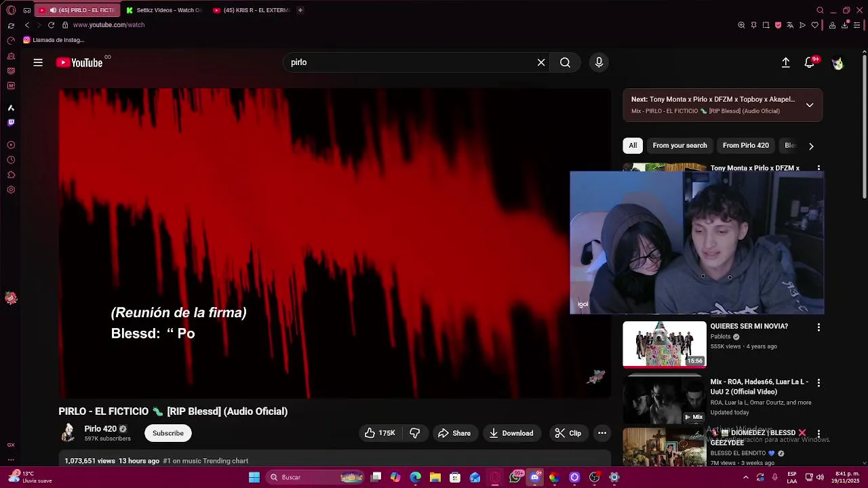
Task: Clear the search box text
Action: tap(541, 62)
